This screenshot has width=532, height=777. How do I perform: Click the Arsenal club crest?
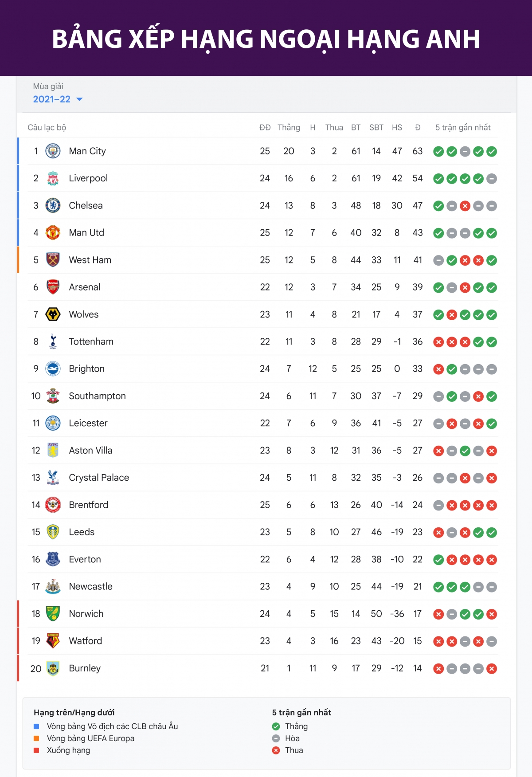(x=53, y=287)
